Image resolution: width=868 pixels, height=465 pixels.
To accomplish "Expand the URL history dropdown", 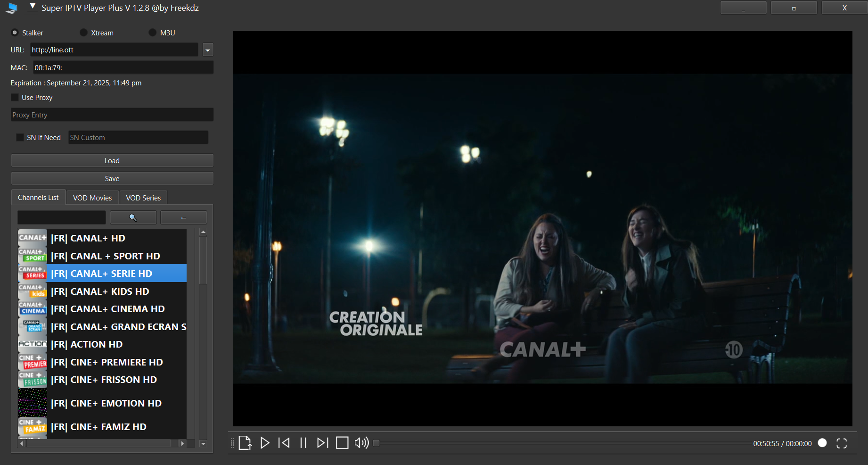I will pyautogui.click(x=208, y=50).
